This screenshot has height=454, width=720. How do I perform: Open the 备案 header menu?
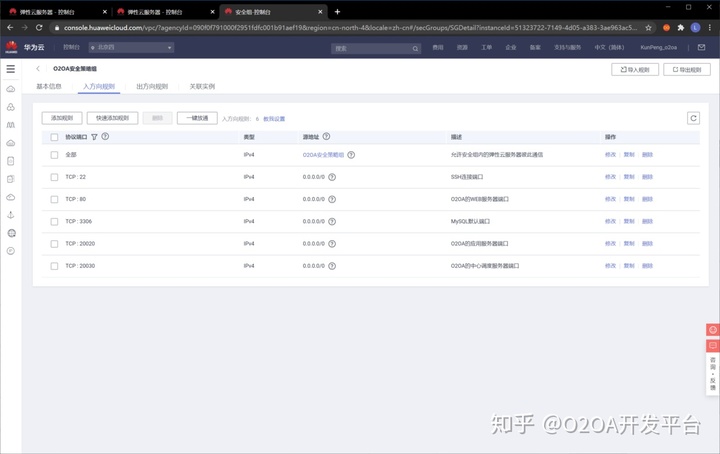click(x=535, y=47)
